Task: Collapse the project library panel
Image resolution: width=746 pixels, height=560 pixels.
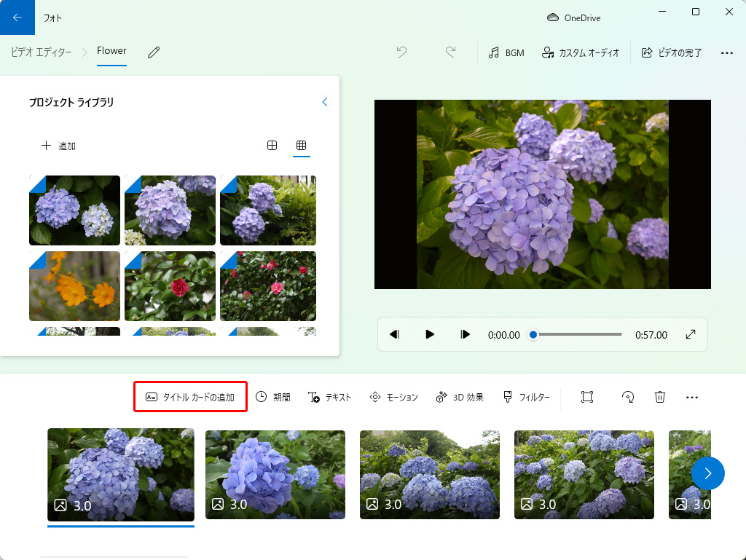Action: (325, 103)
